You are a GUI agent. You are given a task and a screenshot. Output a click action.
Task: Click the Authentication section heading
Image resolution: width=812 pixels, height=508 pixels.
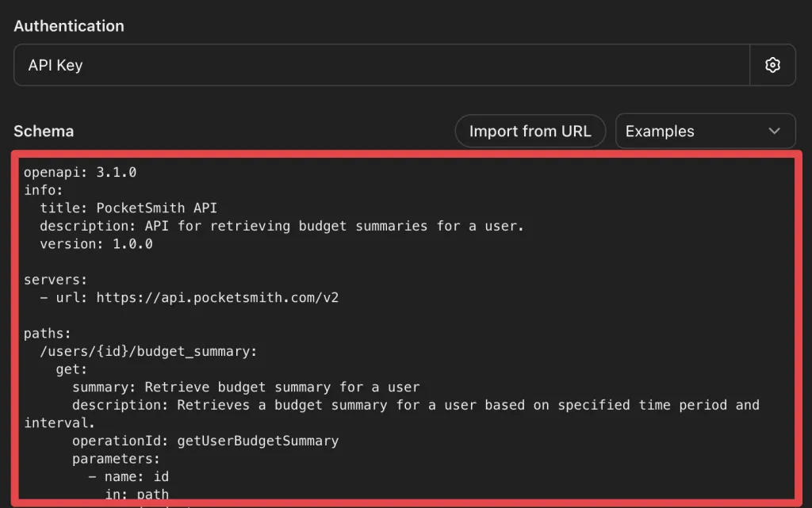point(69,25)
